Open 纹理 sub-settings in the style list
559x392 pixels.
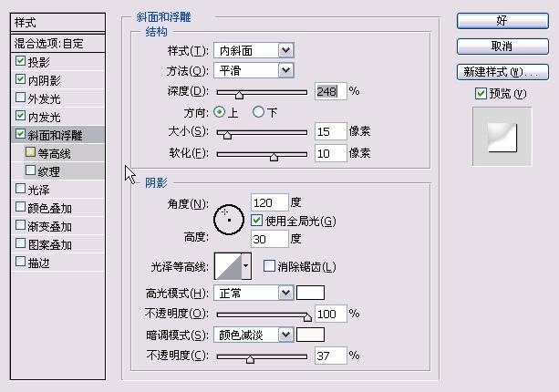click(49, 171)
